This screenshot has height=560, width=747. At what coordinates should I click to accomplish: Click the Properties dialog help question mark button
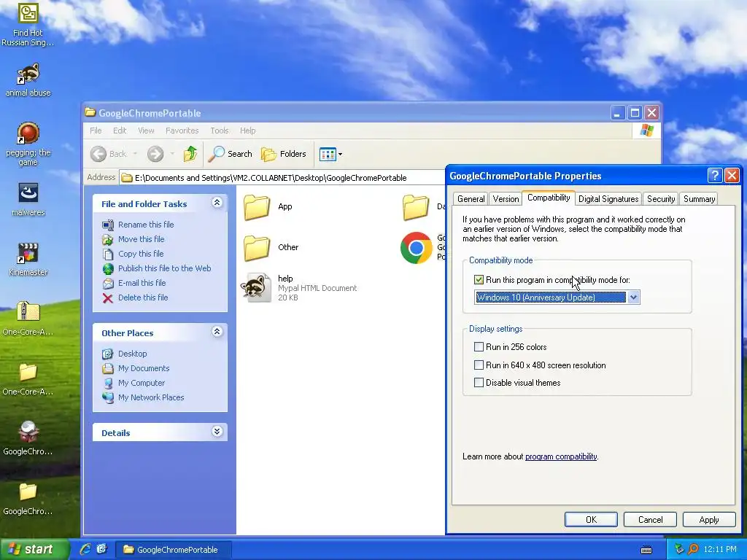(715, 176)
